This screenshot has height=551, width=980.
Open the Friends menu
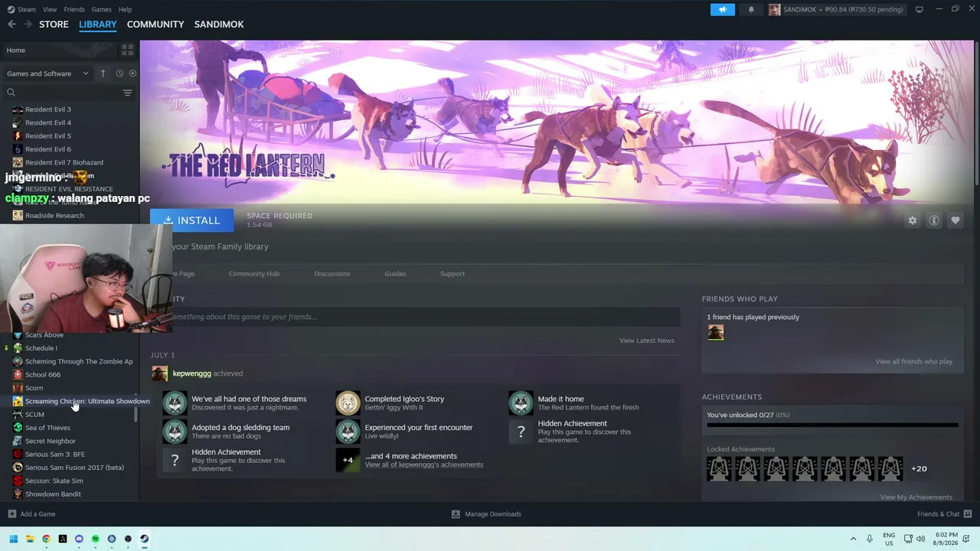(74, 9)
